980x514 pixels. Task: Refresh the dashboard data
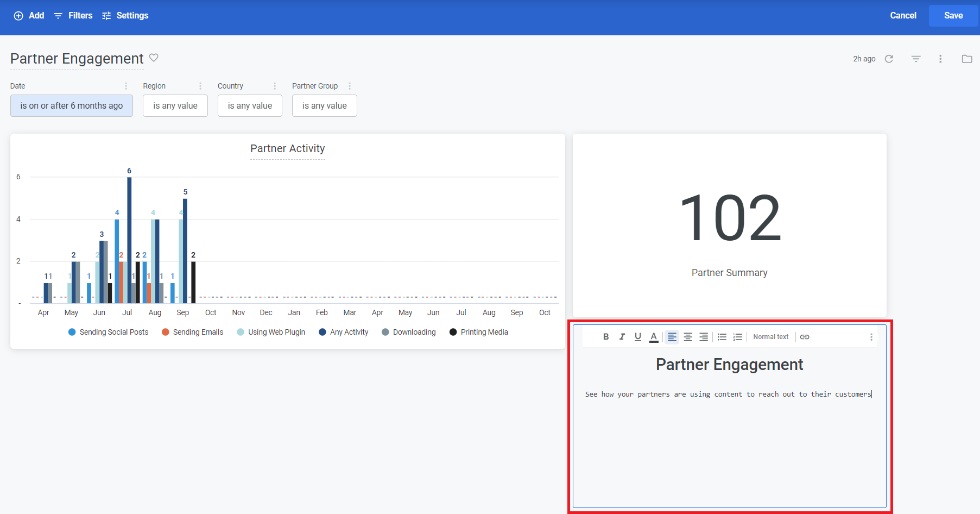(x=889, y=59)
